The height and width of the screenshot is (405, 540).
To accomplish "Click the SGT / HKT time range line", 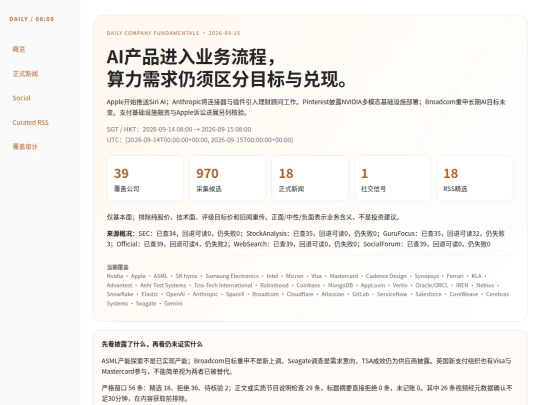I will [x=179, y=129].
